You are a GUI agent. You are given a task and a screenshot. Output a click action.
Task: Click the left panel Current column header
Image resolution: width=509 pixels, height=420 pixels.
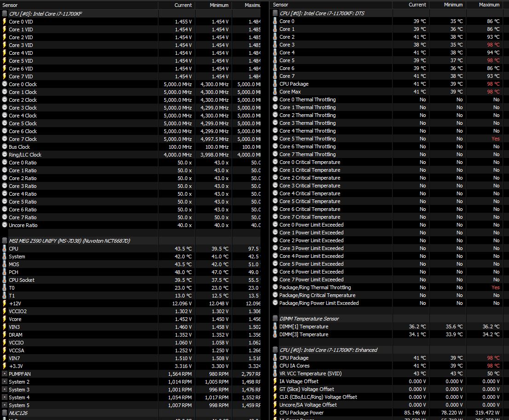(x=176, y=5)
